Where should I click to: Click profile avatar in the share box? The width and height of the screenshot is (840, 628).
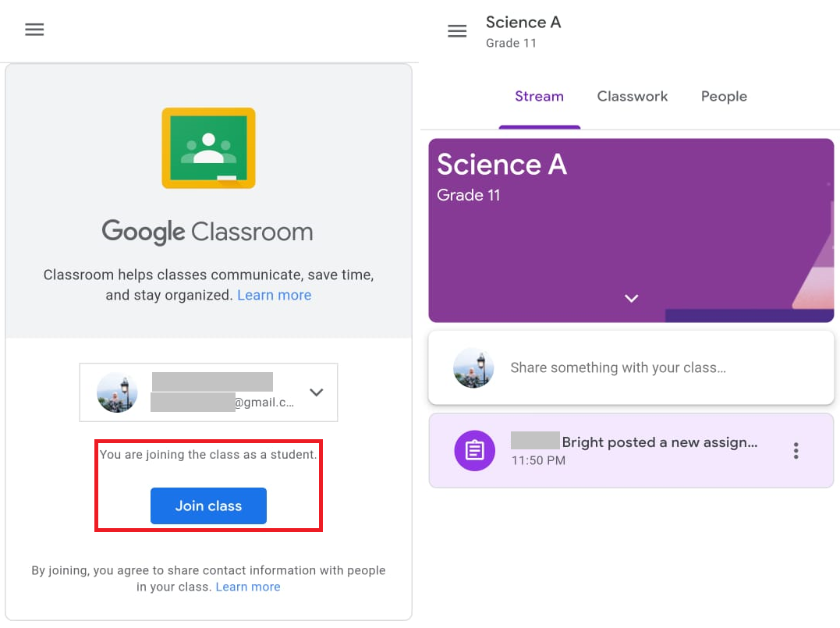coord(473,367)
